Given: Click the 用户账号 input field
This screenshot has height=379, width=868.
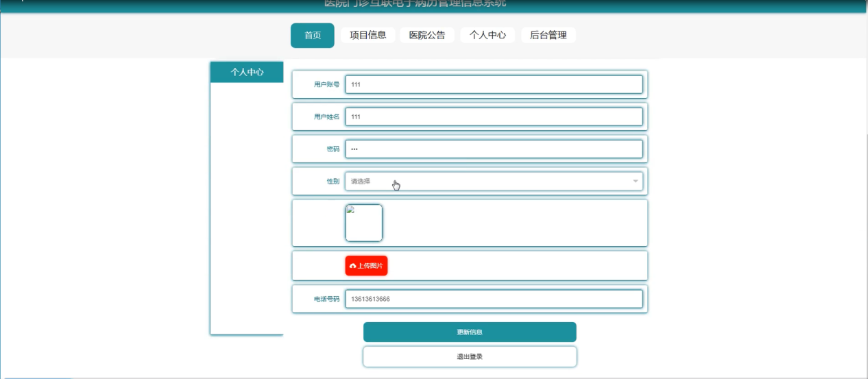Looking at the screenshot, I should pos(494,84).
